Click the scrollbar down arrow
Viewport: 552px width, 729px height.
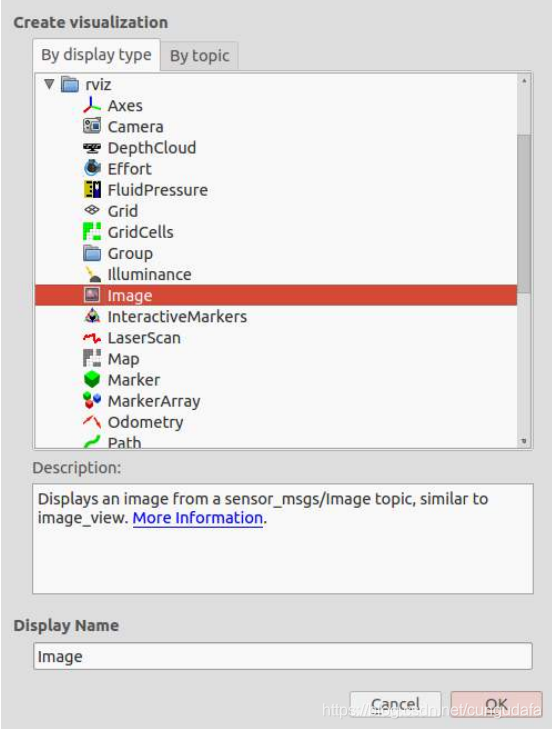[524, 441]
